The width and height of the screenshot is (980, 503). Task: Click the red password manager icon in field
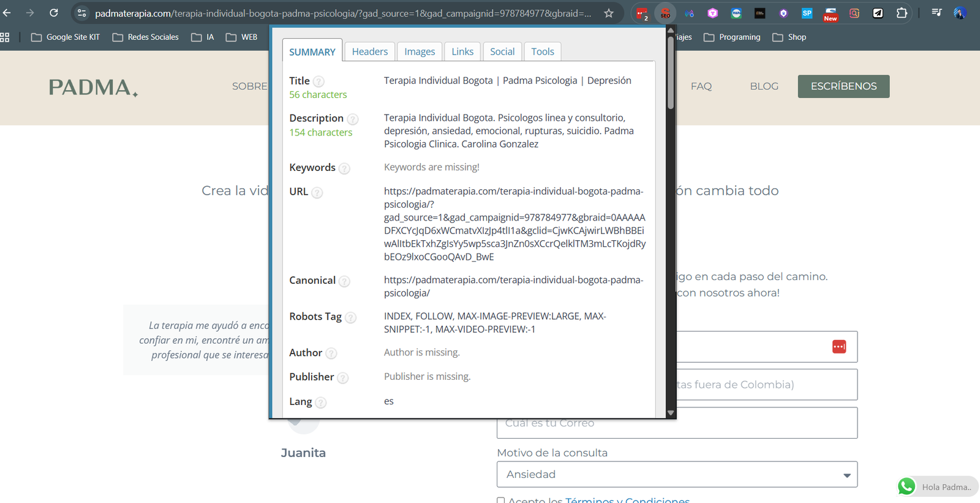point(839,347)
